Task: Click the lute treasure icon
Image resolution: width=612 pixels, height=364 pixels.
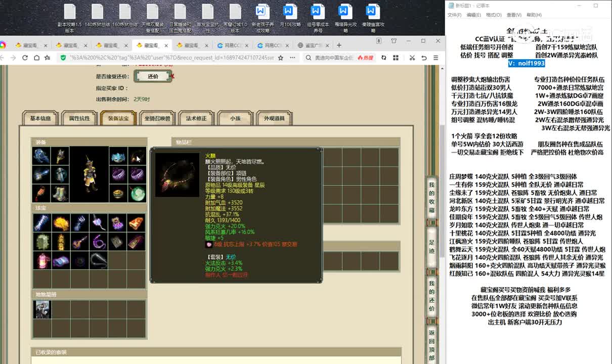Action: pos(79,242)
